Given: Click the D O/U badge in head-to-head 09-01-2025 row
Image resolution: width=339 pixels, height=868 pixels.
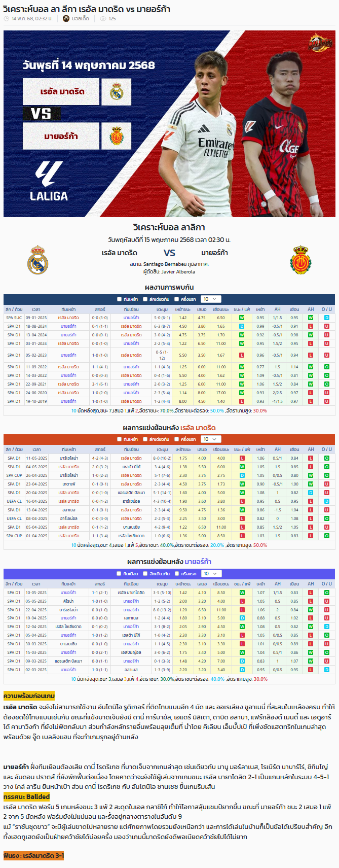Looking at the screenshot, I should tap(327, 318).
